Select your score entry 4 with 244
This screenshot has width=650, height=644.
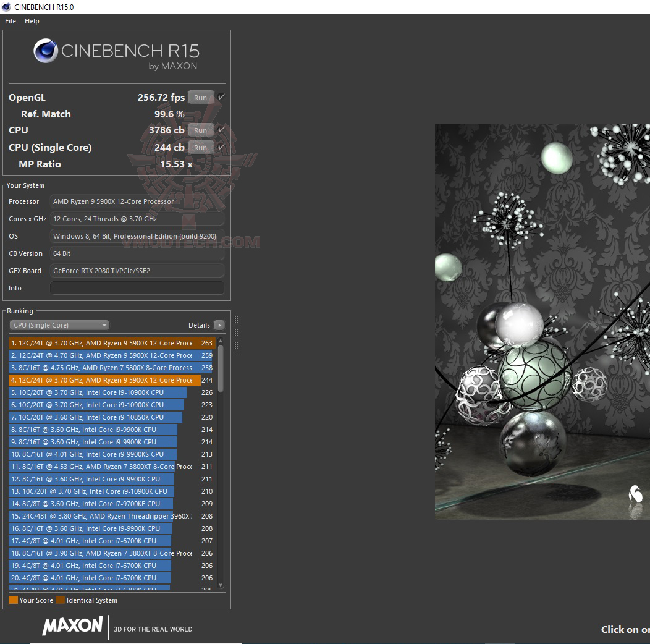[x=111, y=380]
